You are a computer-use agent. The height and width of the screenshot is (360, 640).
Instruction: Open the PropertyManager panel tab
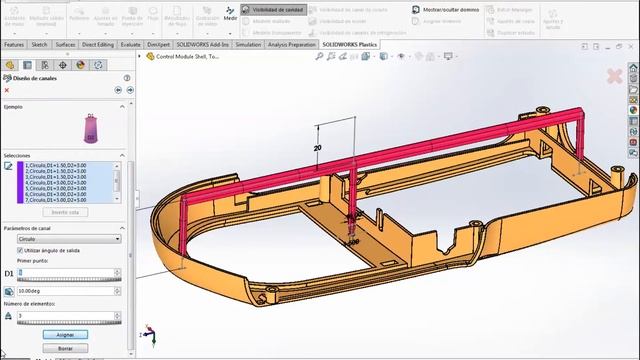[x=27, y=65]
